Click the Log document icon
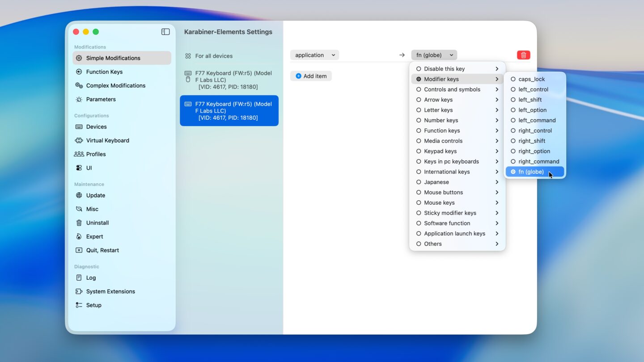 point(79,278)
